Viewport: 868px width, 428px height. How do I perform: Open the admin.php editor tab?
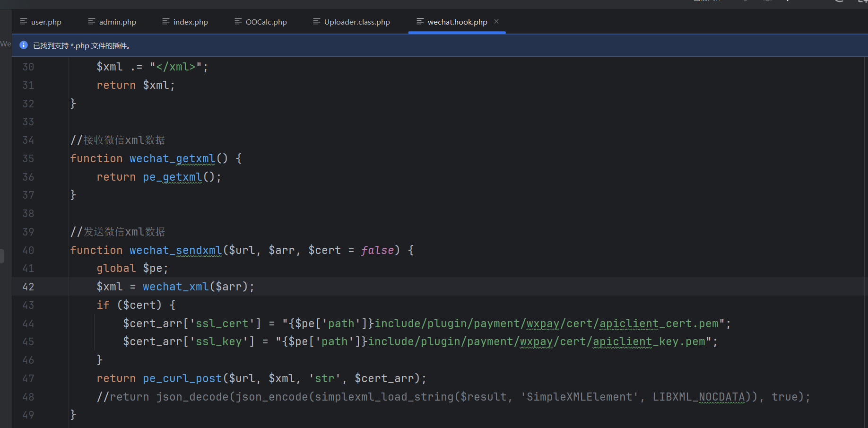click(x=112, y=22)
